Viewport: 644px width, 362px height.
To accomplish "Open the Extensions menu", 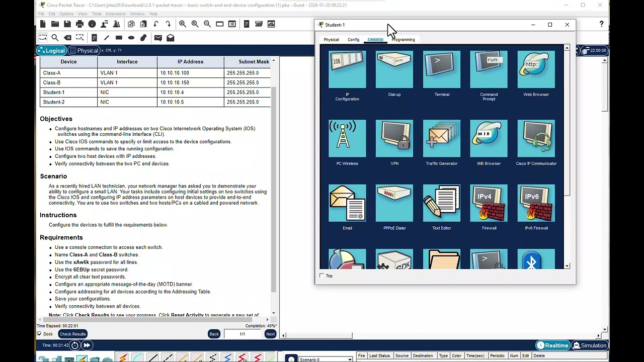I will pos(116,14).
